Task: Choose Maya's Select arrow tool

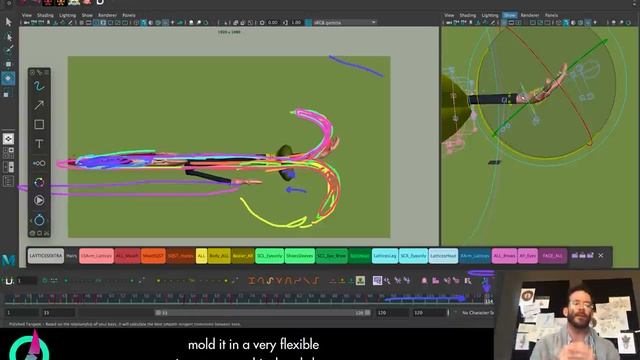Action: [x=8, y=22]
